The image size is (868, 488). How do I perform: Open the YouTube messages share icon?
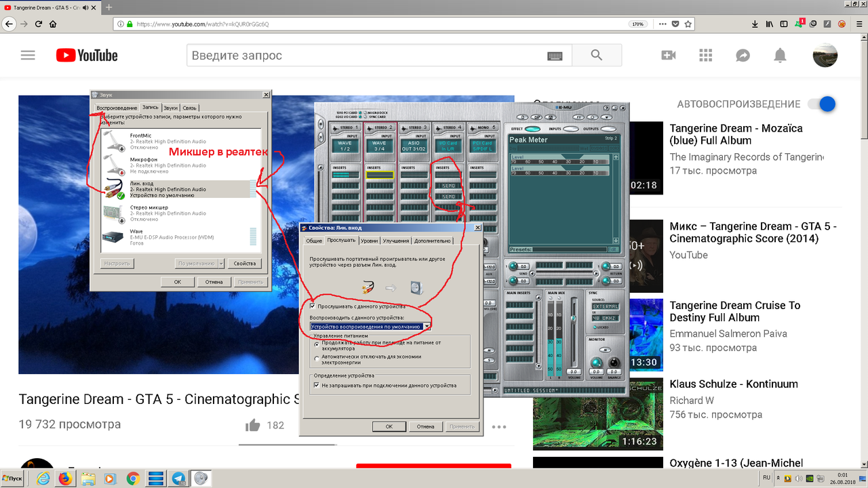(x=743, y=56)
